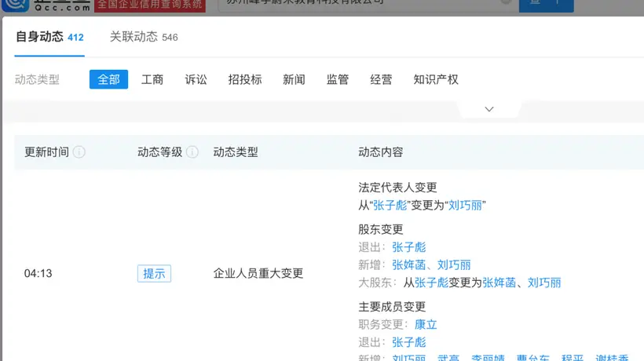This screenshot has height=361, width=644.
Task: Click the 动态内容 column header
Action: (380, 152)
